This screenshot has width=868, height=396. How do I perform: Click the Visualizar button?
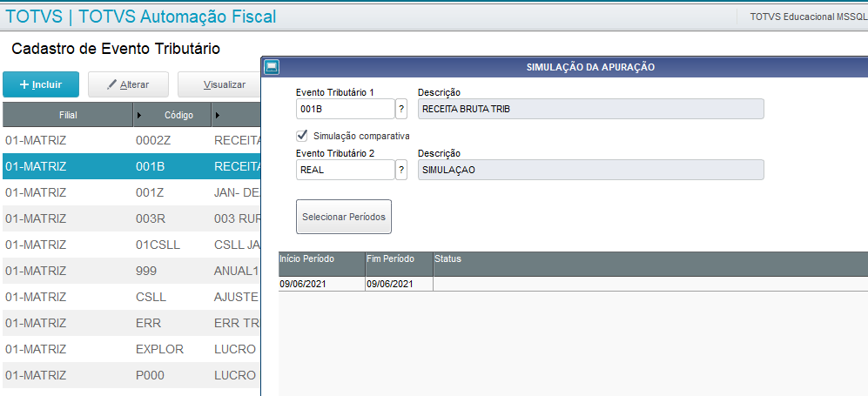pos(219,84)
